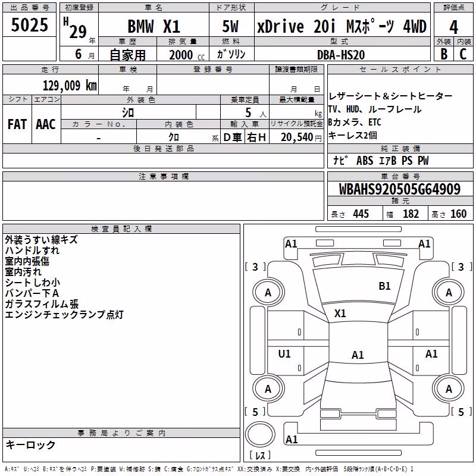Click the U1 dent mark on the door
Image resolution: width=476 pixels, height=476 pixels.
(x=284, y=353)
